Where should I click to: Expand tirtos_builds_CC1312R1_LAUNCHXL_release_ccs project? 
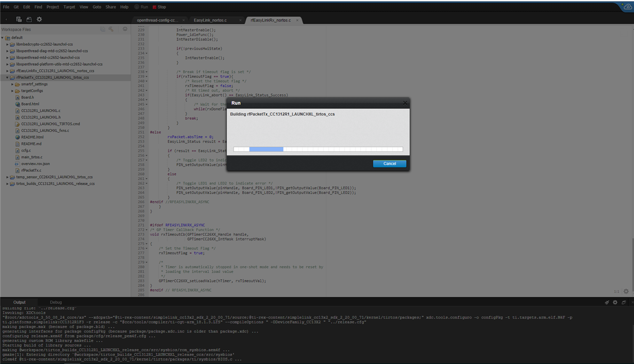pyautogui.click(x=7, y=184)
